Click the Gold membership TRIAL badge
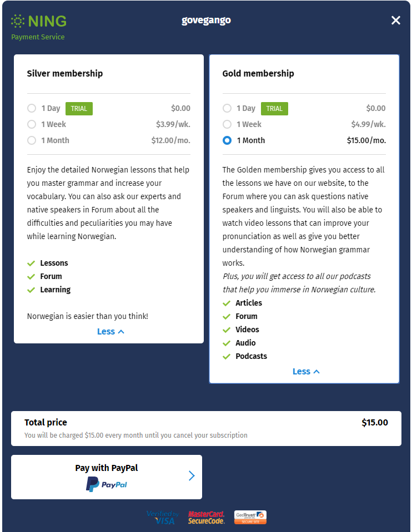 pos(274,109)
